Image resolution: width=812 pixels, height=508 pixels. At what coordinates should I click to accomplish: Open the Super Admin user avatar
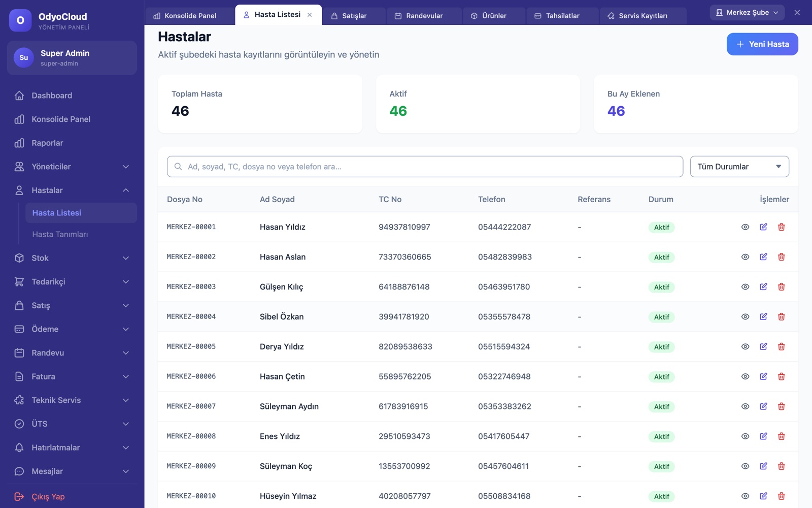coord(24,58)
